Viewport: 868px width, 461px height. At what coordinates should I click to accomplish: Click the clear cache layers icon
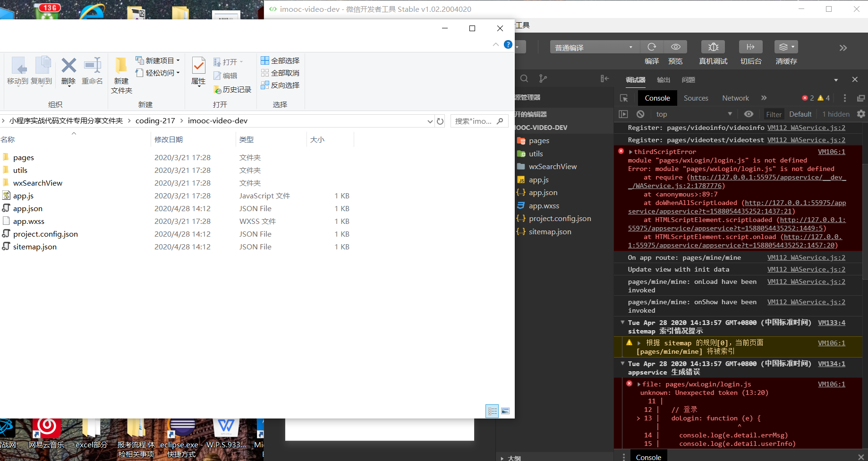click(786, 47)
